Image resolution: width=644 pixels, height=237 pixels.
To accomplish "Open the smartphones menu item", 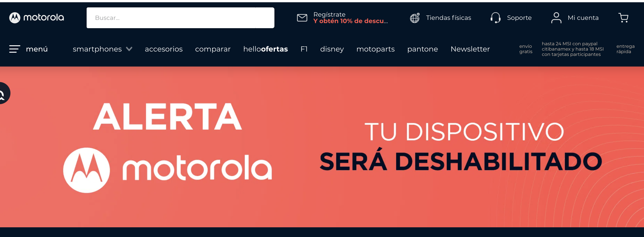I will pos(97,49).
